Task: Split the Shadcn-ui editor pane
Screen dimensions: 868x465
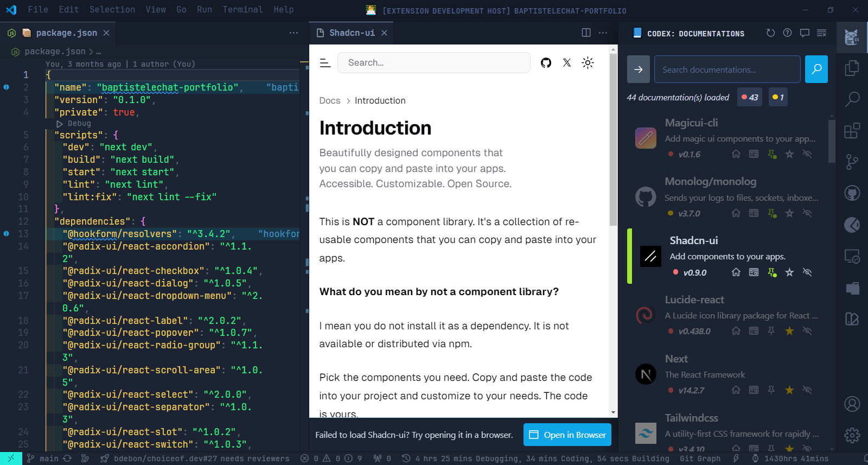Action: [x=586, y=33]
